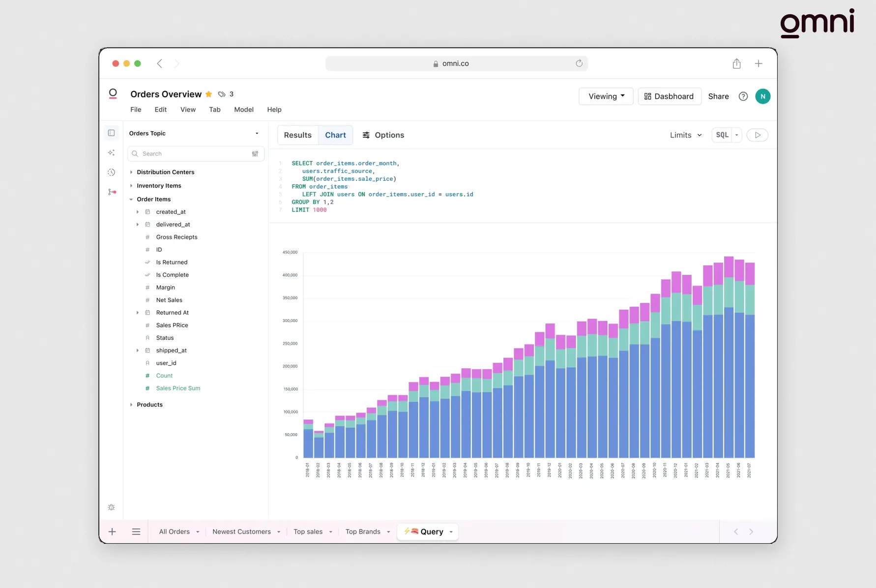Click the browser address bar

pyautogui.click(x=456, y=63)
